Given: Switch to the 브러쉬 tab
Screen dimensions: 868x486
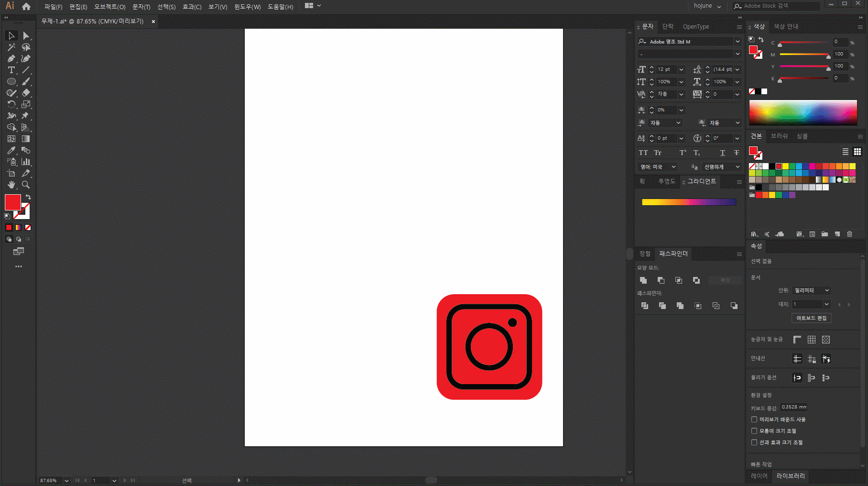Looking at the screenshot, I should 779,136.
